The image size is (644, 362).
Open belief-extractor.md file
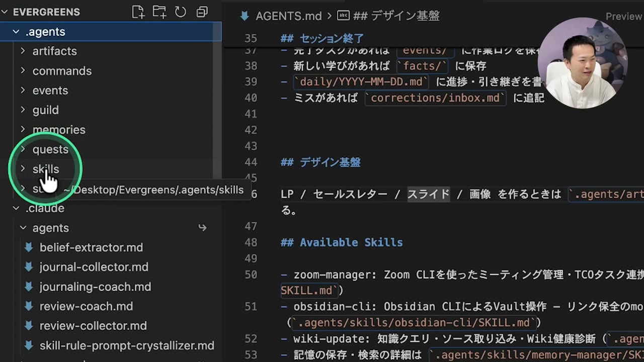[91, 247]
